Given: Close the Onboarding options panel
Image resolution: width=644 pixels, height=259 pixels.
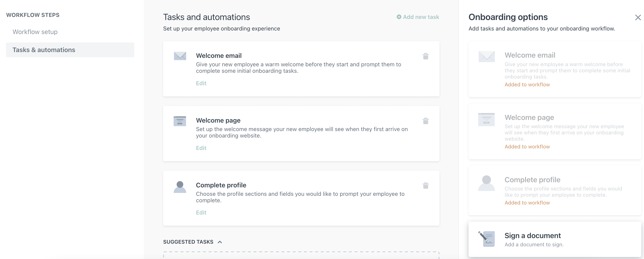Looking at the screenshot, I should (638, 17).
